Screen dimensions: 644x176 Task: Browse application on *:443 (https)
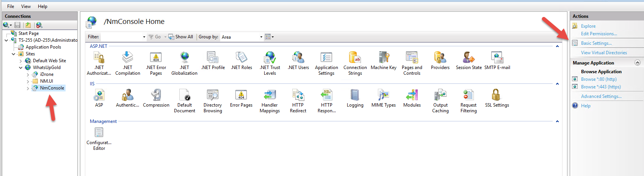click(601, 87)
